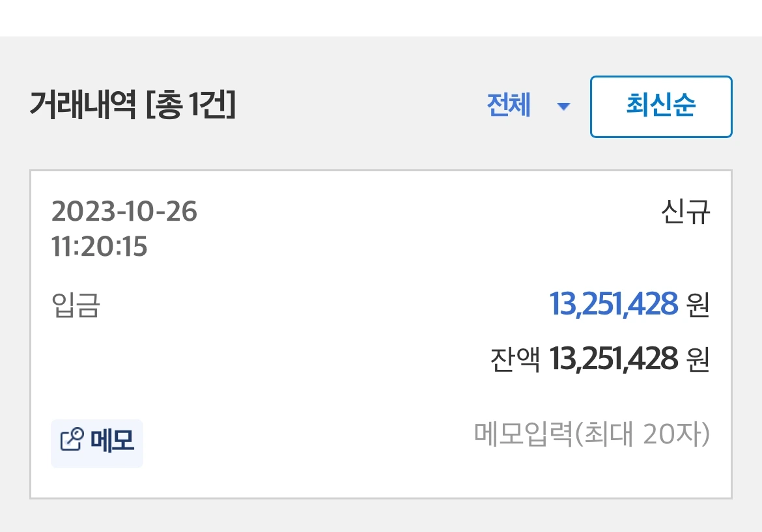Select the blue 13,251,428 deposit amount
This screenshot has height=532, width=762.
pos(614,304)
